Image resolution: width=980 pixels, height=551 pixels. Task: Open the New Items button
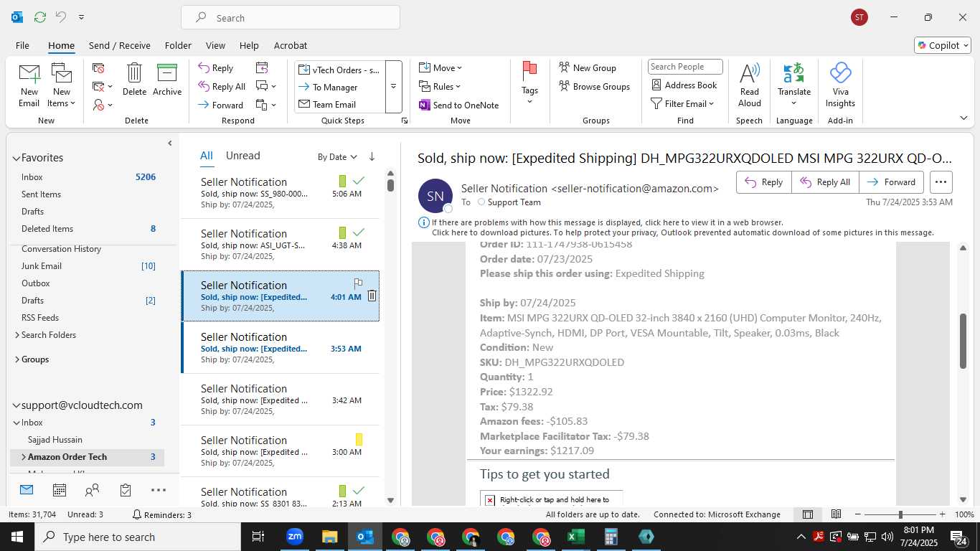tap(62, 86)
